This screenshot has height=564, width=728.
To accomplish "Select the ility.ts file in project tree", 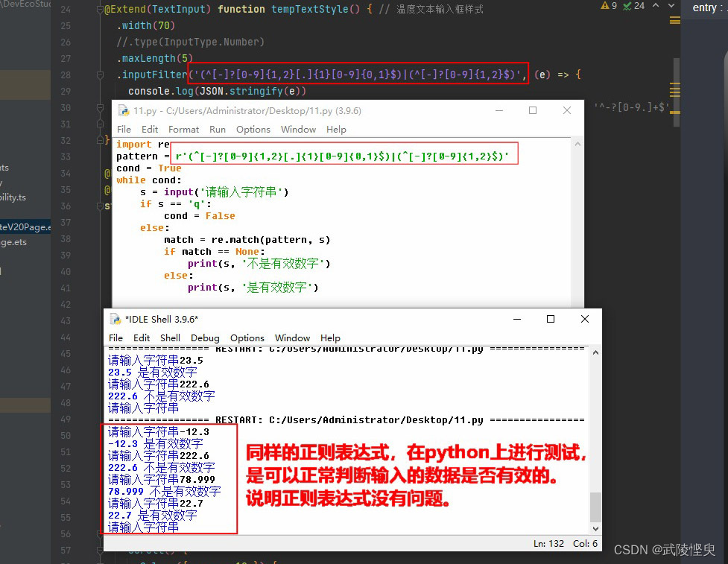I will coord(13,197).
